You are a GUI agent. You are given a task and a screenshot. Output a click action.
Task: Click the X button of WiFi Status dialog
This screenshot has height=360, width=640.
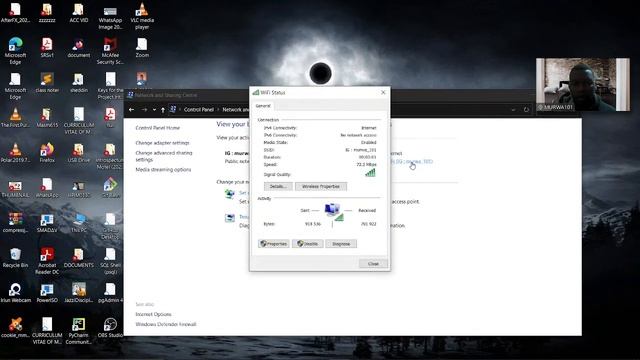tap(383, 93)
